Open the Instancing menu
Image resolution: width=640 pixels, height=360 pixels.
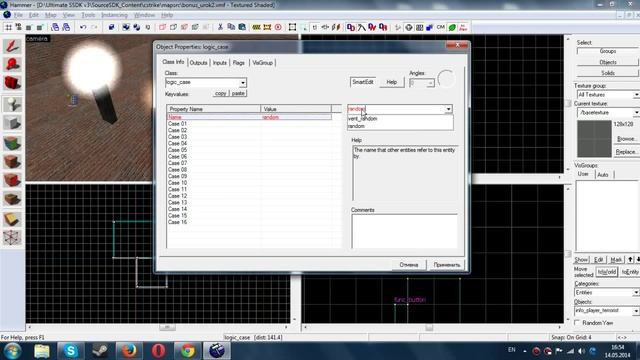114,15
